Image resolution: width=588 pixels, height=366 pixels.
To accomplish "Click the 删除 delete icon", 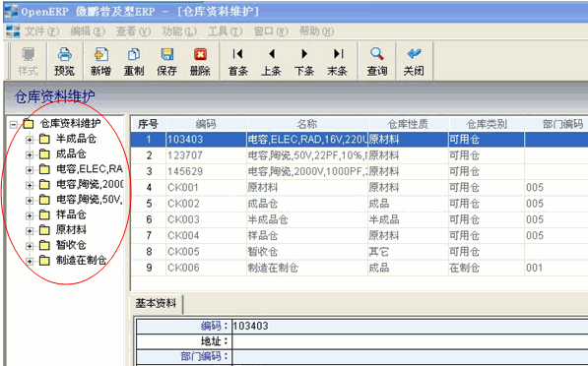I will pos(200,54).
